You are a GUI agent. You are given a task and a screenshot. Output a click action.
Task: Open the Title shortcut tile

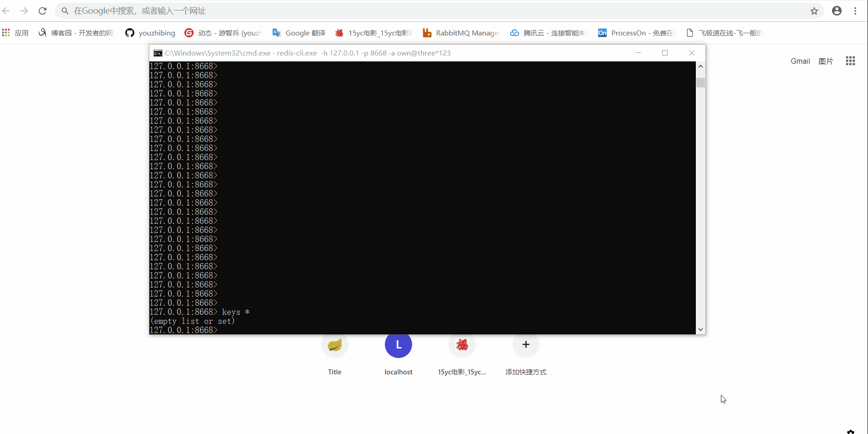(x=335, y=354)
